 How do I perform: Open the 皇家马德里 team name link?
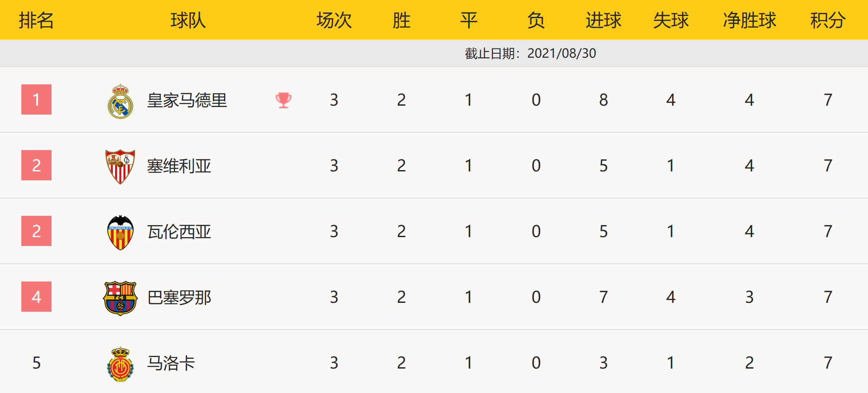pos(187,100)
